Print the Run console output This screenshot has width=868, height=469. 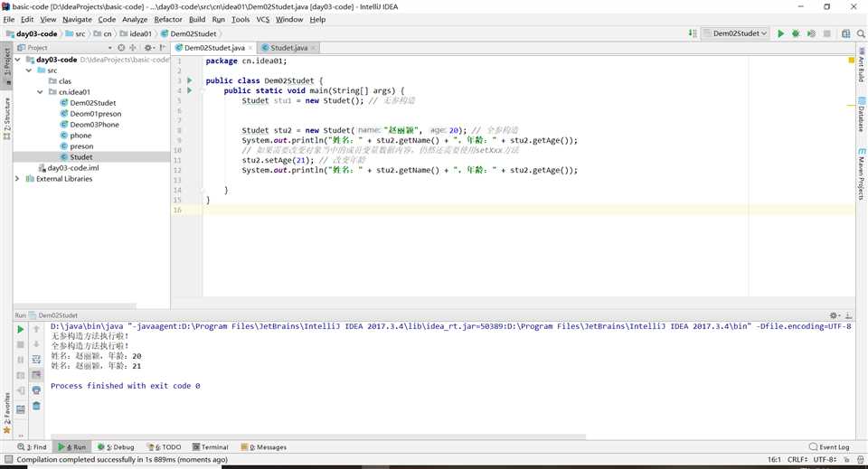click(x=36, y=390)
